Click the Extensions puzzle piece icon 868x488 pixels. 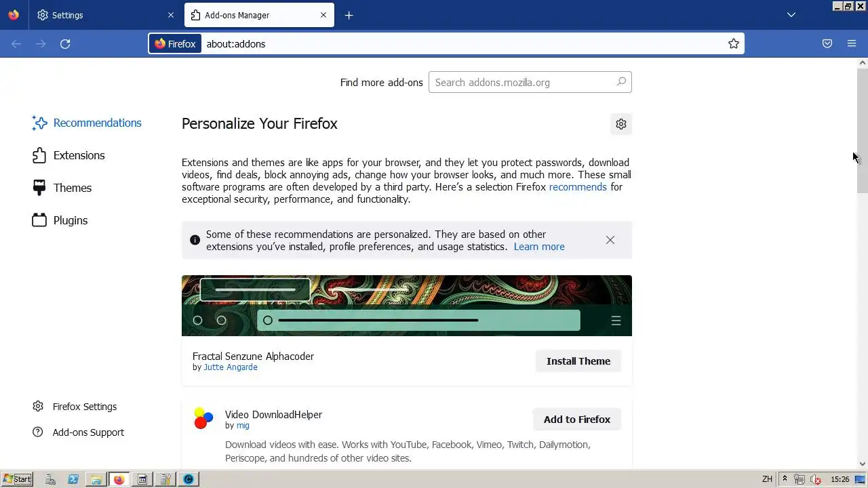[39, 155]
